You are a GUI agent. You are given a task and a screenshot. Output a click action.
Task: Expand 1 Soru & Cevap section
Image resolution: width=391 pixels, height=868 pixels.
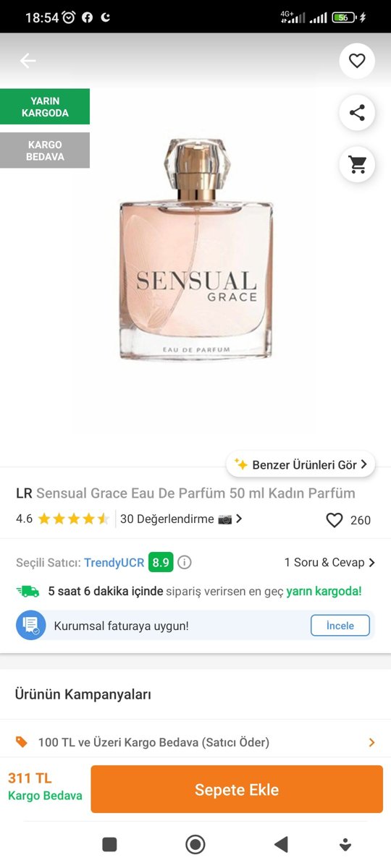pyautogui.click(x=330, y=562)
